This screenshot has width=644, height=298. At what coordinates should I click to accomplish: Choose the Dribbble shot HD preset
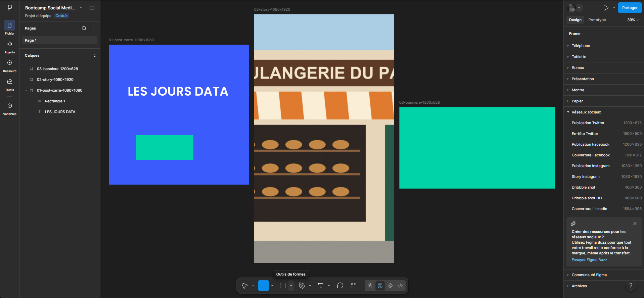click(x=604, y=198)
